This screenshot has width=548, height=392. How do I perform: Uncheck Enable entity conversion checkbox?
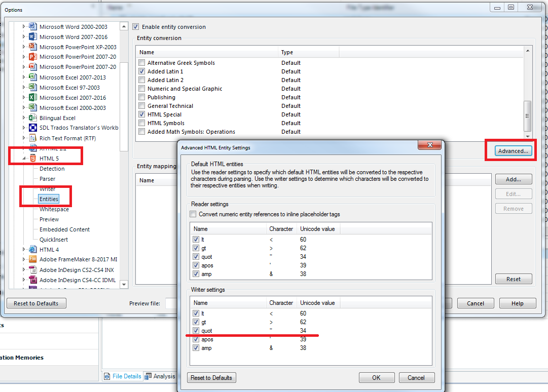tap(135, 27)
